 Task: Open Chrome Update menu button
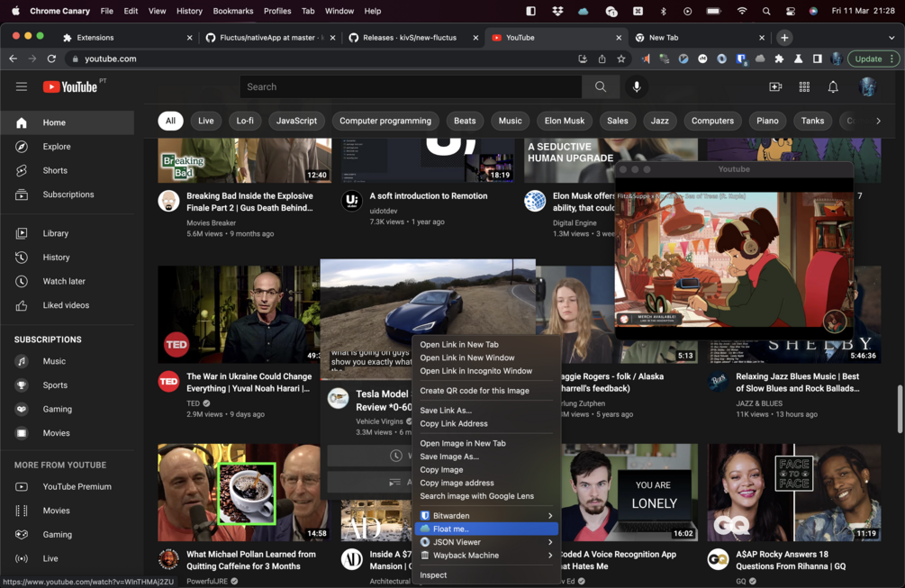point(873,59)
